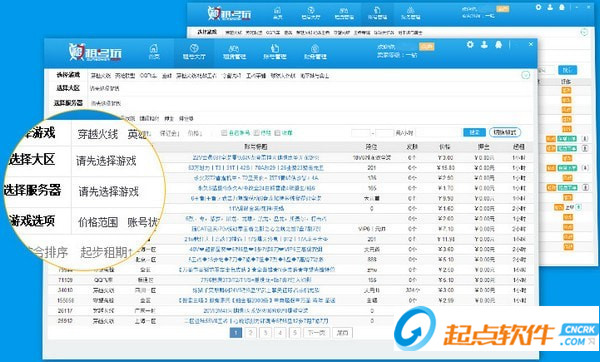
Task: Click the orange badge beside username, front window
Action: coord(426,47)
